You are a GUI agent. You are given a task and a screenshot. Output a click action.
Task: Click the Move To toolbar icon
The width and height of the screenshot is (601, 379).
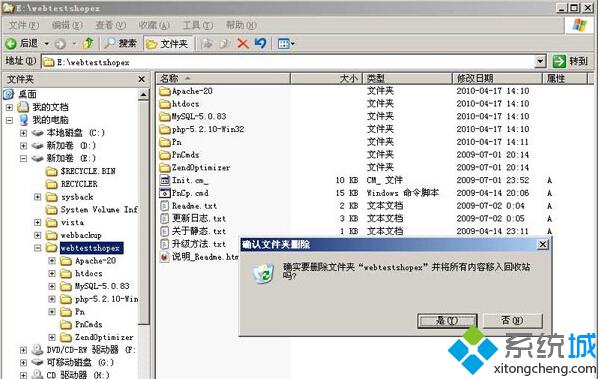coord(207,43)
